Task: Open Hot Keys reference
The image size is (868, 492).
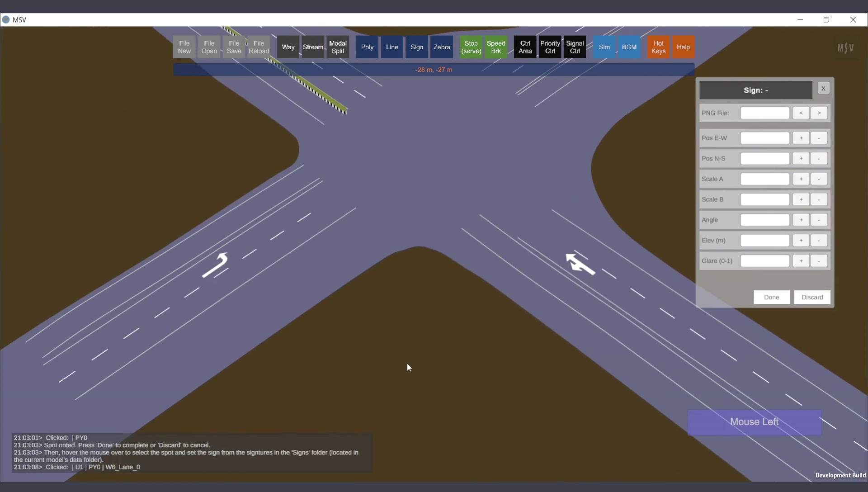Action: (x=658, y=47)
